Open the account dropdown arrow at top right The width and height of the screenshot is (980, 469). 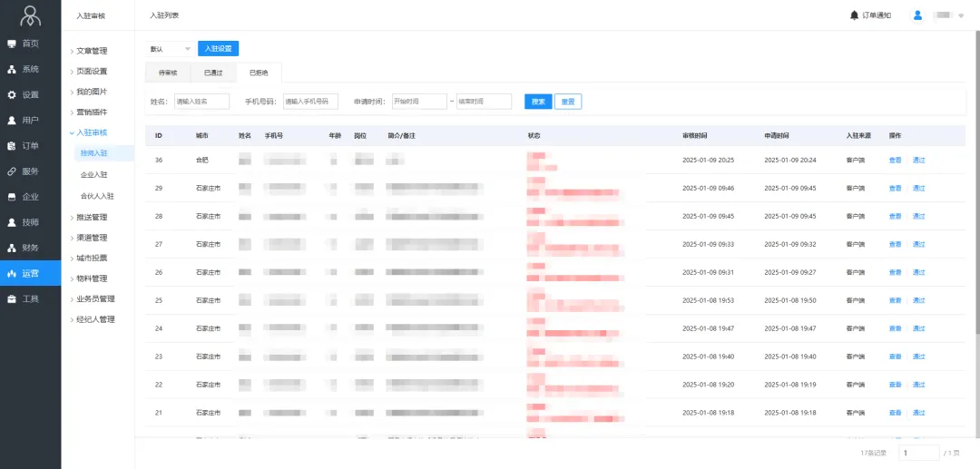click(x=961, y=15)
